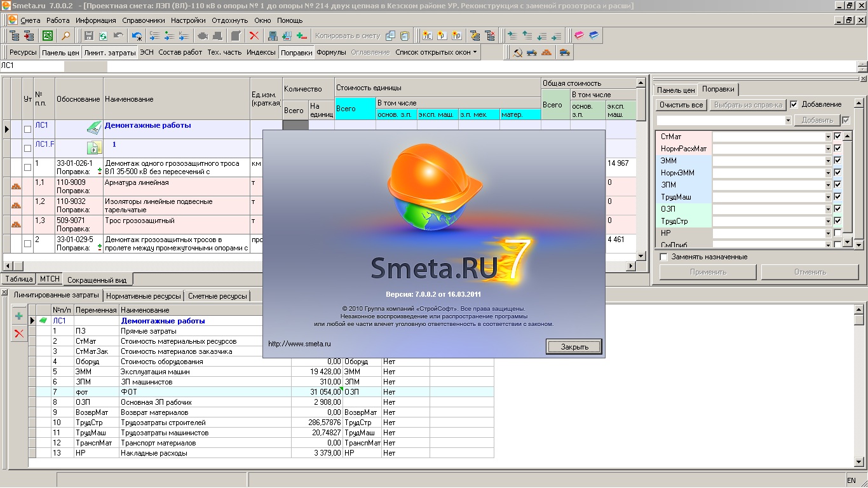Image resolution: width=868 pixels, height=488 pixels.
Task: Uncheck the ЗПМ row checkbox
Action: point(837,185)
